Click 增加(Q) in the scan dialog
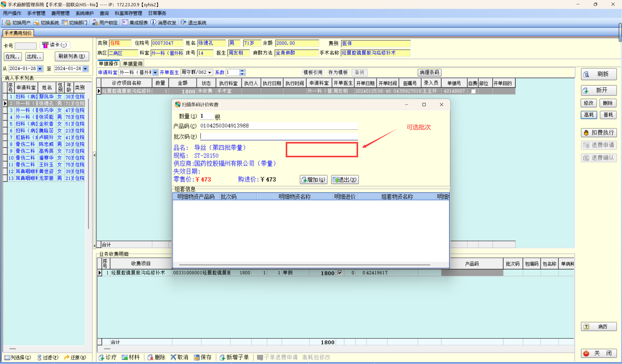Image resolution: width=622 pixels, height=364 pixels. (313, 180)
